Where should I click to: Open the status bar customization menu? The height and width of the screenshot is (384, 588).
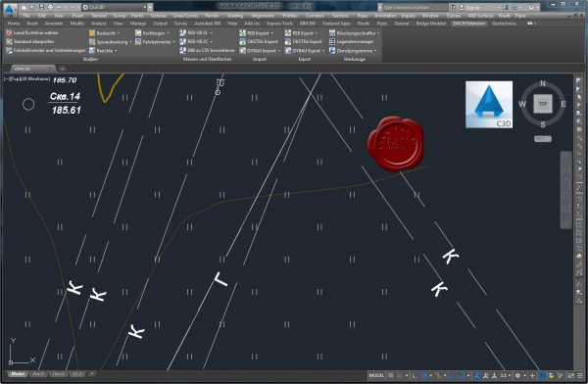coord(580,375)
